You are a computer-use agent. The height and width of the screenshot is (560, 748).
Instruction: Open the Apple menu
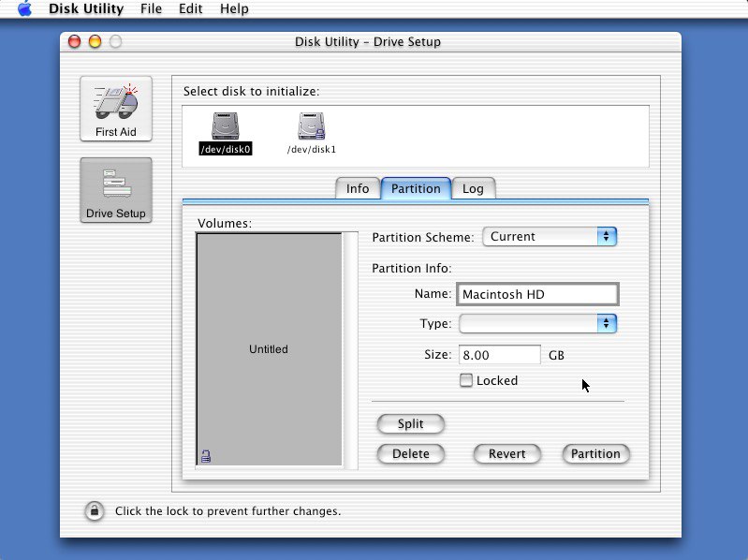pos(24,8)
